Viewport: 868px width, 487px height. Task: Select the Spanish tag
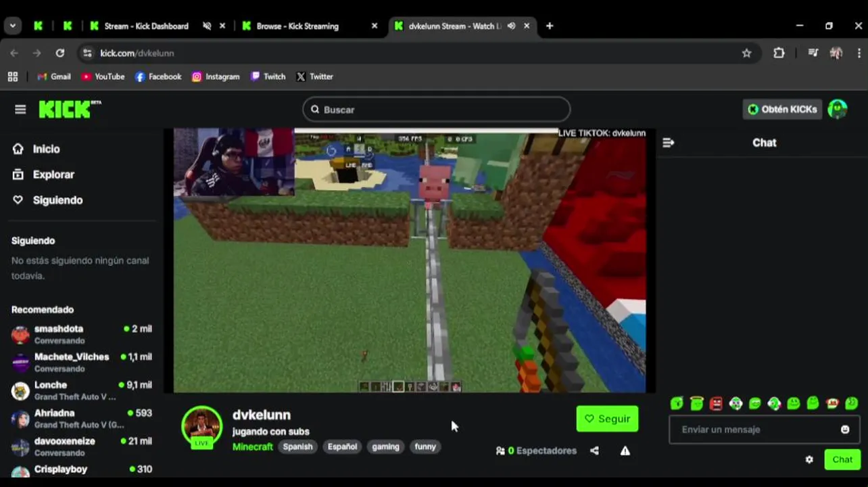tap(297, 446)
